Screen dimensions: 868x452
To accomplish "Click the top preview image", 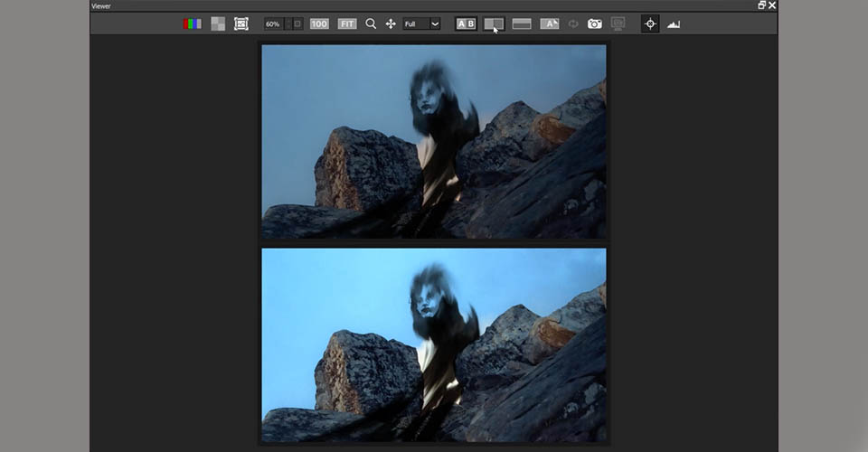I will tap(434, 142).
